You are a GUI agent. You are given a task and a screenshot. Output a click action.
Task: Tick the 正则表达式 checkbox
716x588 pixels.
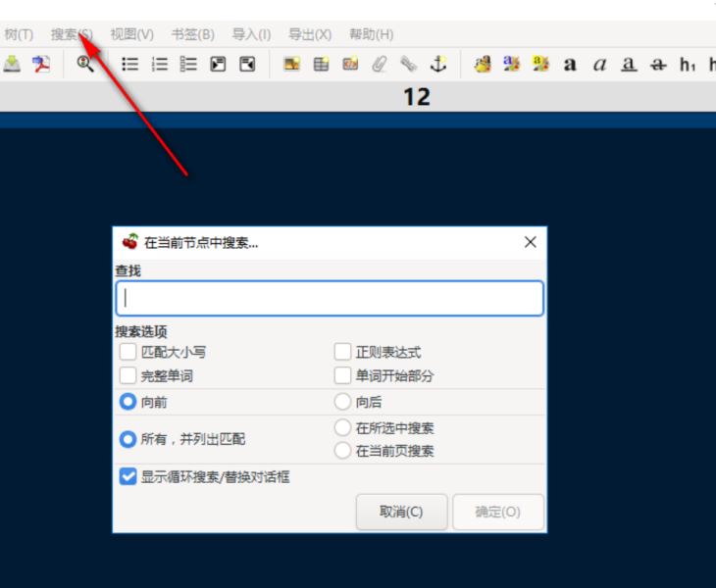[x=342, y=352]
